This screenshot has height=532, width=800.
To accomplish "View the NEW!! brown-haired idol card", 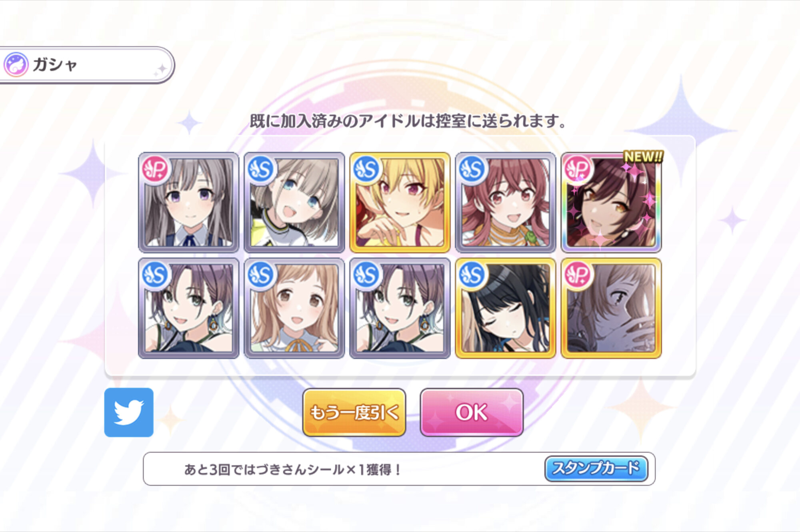I will point(611,203).
